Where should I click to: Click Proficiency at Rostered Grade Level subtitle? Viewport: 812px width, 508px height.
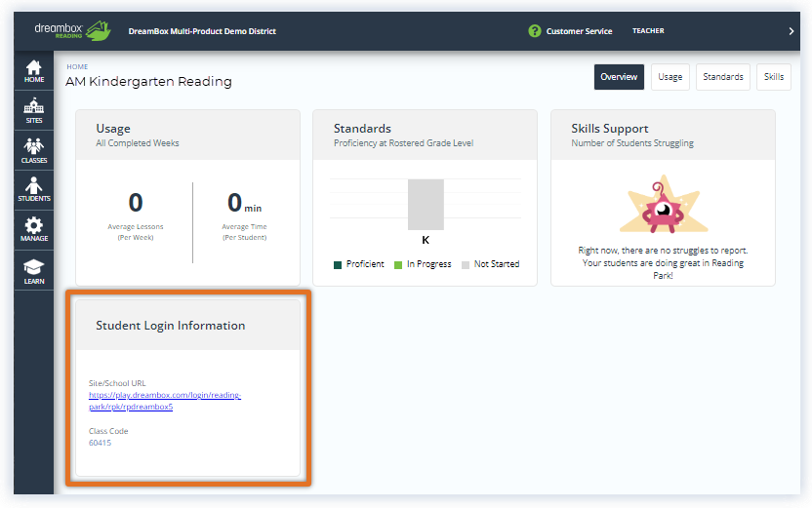pos(403,143)
